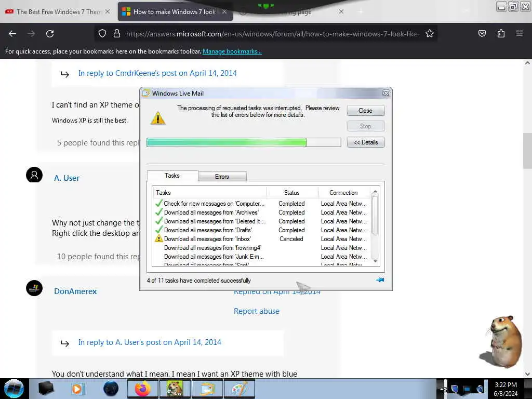Go back with the browser back arrow

pyautogui.click(x=12, y=34)
